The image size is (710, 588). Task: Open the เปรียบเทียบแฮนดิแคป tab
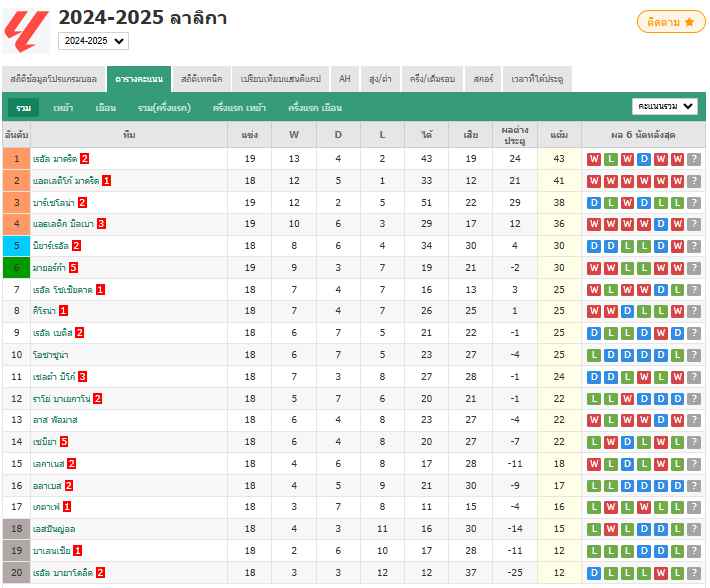point(280,79)
